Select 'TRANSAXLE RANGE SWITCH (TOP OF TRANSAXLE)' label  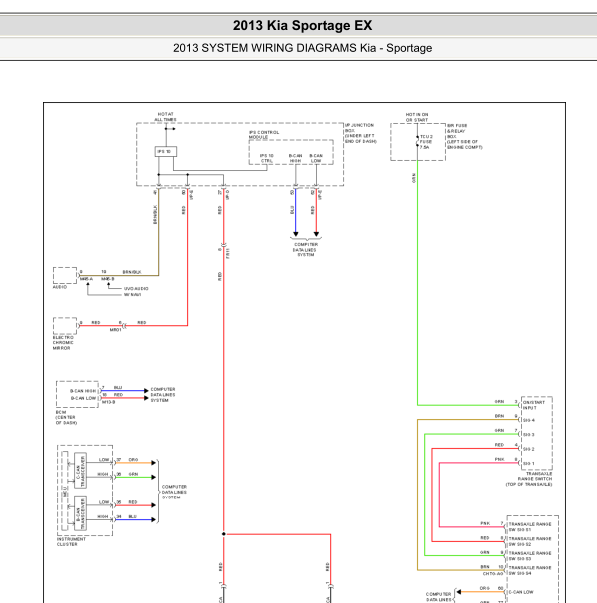pos(529,479)
